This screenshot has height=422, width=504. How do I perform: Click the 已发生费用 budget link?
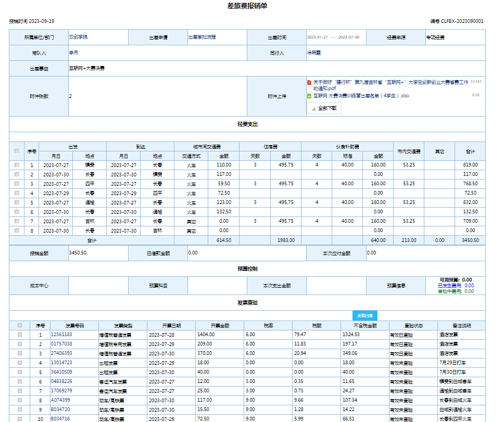click(456, 286)
